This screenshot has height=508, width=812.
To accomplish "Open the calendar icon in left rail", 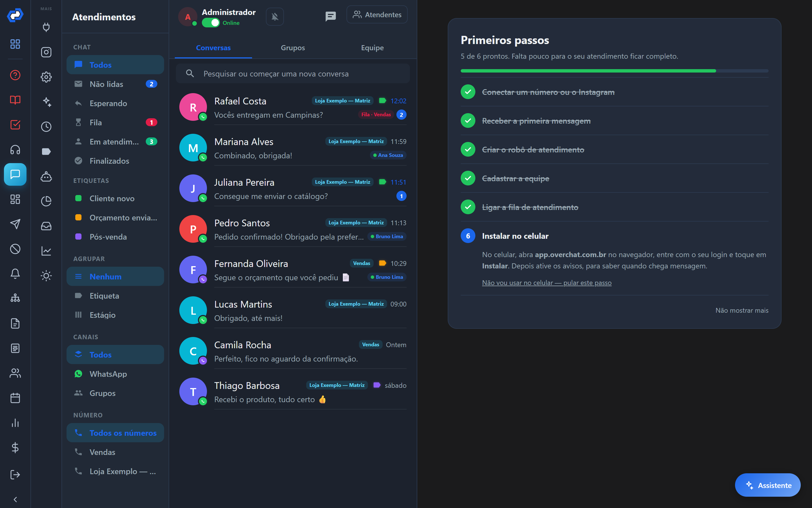I will tap(15, 398).
